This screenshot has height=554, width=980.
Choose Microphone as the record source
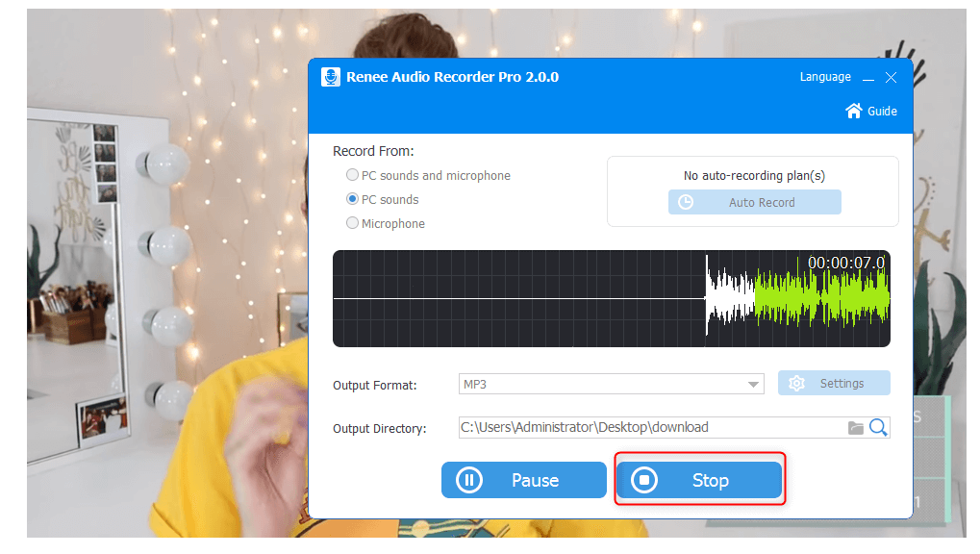[353, 224]
